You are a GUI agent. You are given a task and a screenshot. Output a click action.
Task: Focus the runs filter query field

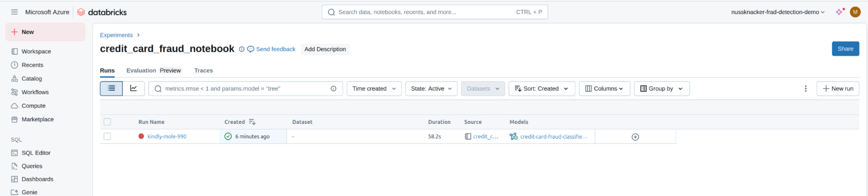point(246,89)
